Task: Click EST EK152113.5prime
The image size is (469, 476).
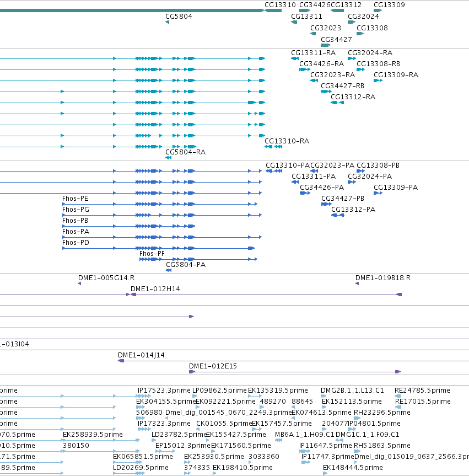Action: [x=352, y=402]
